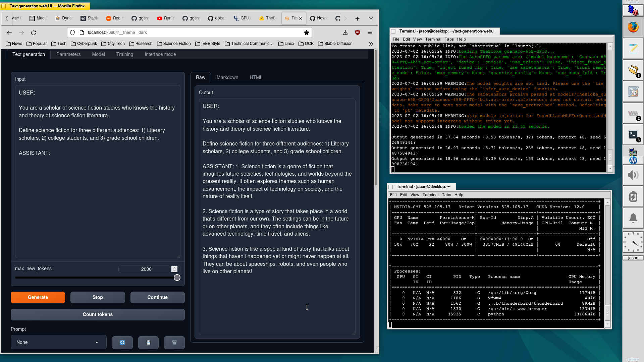Image resolution: width=644 pixels, height=362 pixels.
Task: Open the Downloads panel in Firefox
Action: point(345,33)
